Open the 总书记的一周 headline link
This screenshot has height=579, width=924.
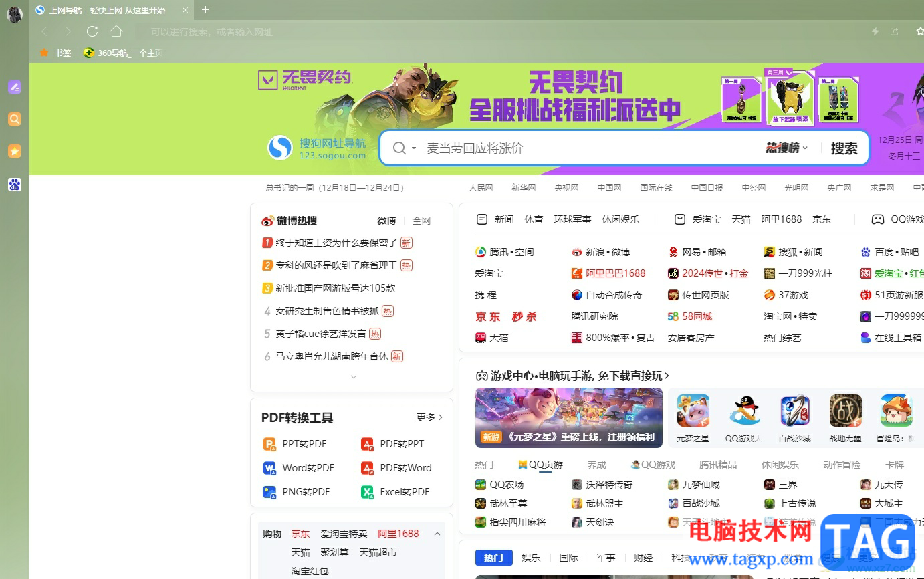coord(335,188)
